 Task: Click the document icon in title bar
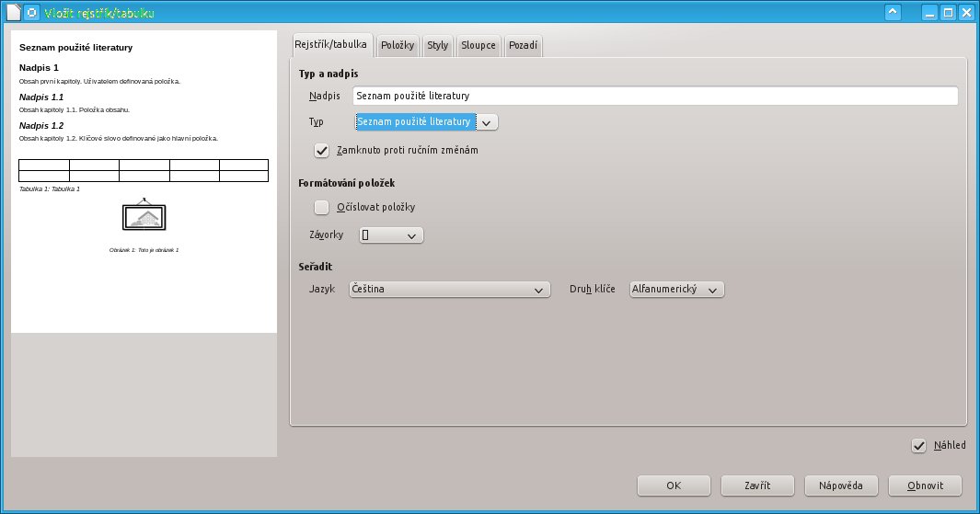[12, 12]
